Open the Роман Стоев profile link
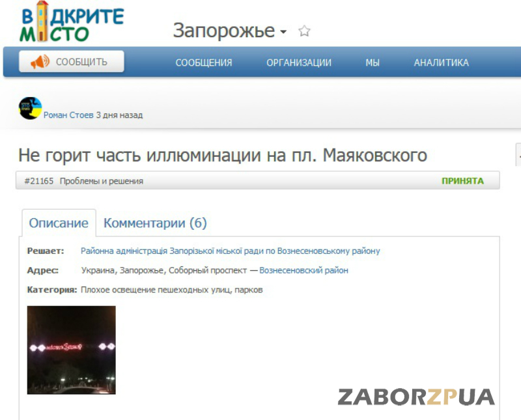 pyautogui.click(x=68, y=115)
